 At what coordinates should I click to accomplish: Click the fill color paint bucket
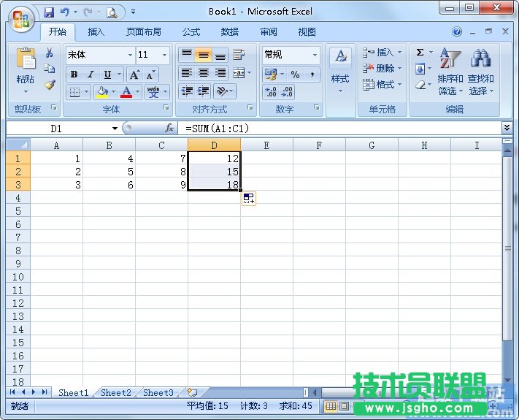tap(101, 92)
